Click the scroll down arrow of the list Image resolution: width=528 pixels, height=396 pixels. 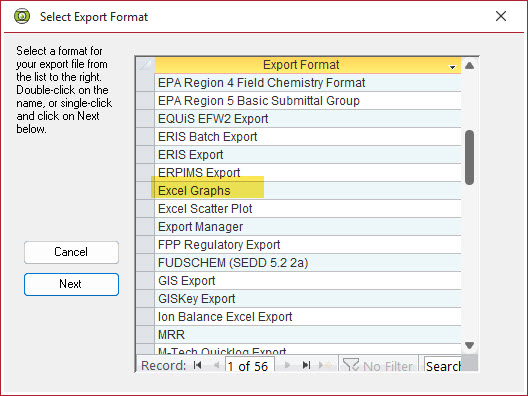point(469,345)
